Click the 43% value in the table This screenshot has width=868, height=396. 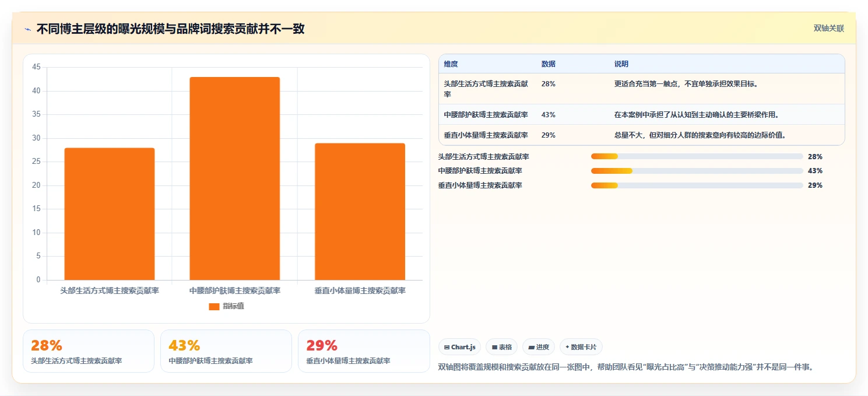549,115
